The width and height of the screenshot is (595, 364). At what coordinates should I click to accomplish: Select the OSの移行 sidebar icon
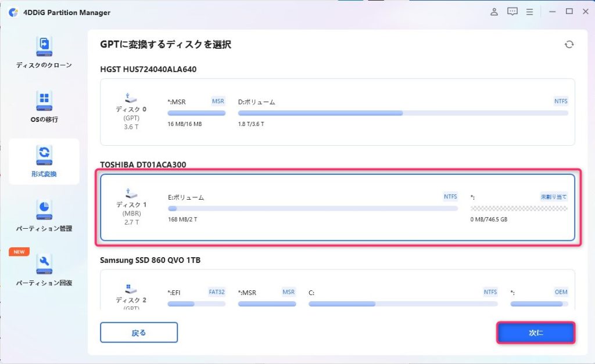[x=44, y=100]
